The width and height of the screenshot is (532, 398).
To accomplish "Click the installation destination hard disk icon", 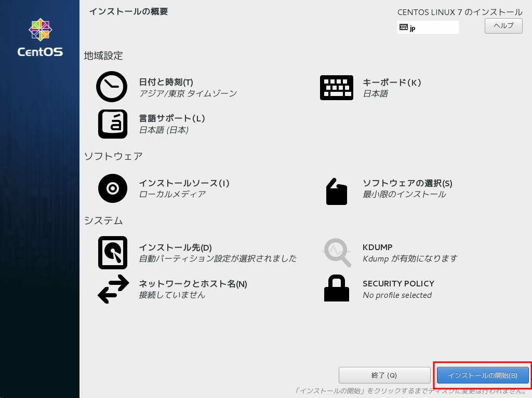I will pyautogui.click(x=113, y=253).
